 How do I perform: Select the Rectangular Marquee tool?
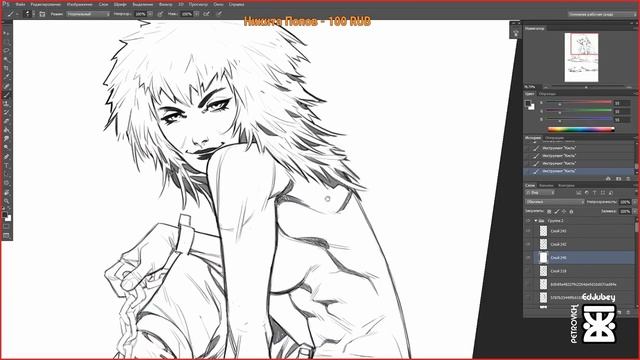(6, 41)
